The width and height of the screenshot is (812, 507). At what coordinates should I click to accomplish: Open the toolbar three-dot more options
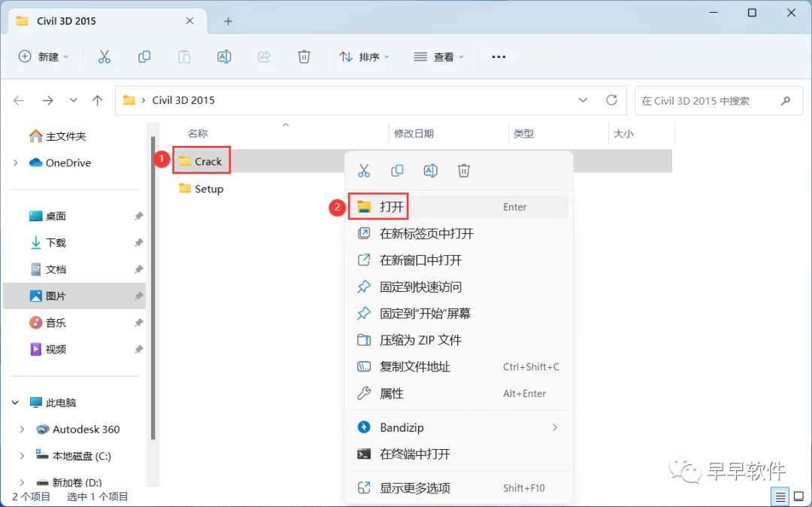tap(498, 56)
